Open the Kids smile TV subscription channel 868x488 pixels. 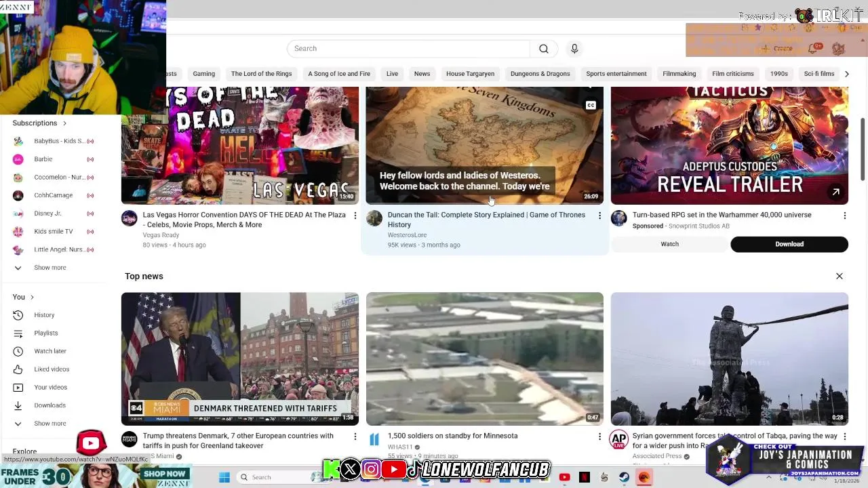tap(54, 232)
